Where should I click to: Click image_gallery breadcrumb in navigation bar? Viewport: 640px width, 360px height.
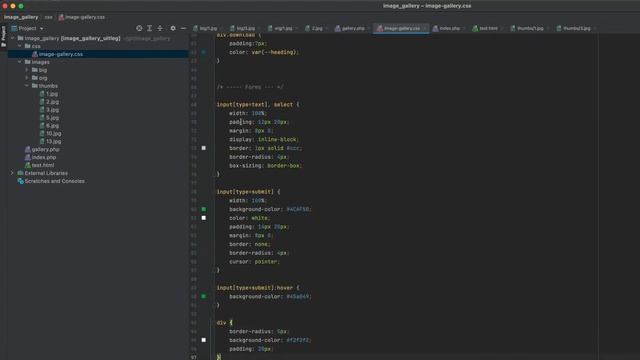(x=21, y=17)
